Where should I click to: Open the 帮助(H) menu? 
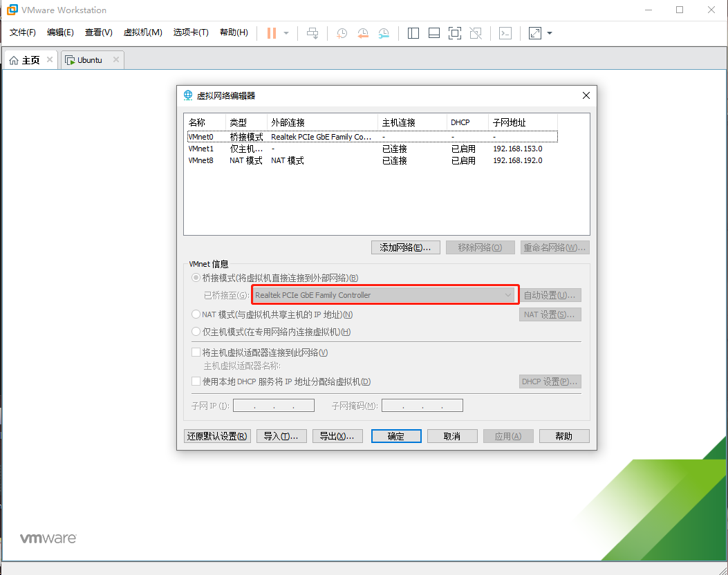click(234, 32)
